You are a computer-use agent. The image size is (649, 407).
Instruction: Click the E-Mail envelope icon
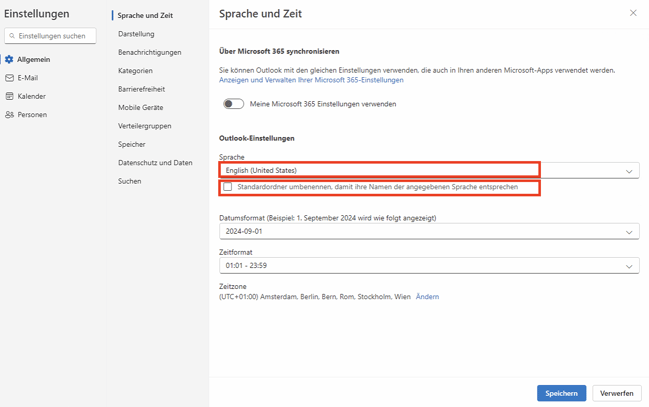10,78
